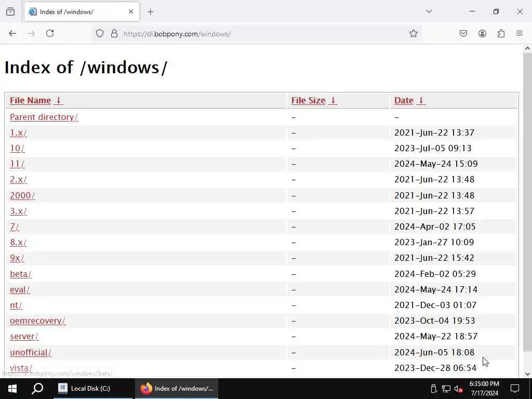Image resolution: width=532 pixels, height=399 pixels.
Task: Sort by File Name column header
Action: (x=36, y=100)
